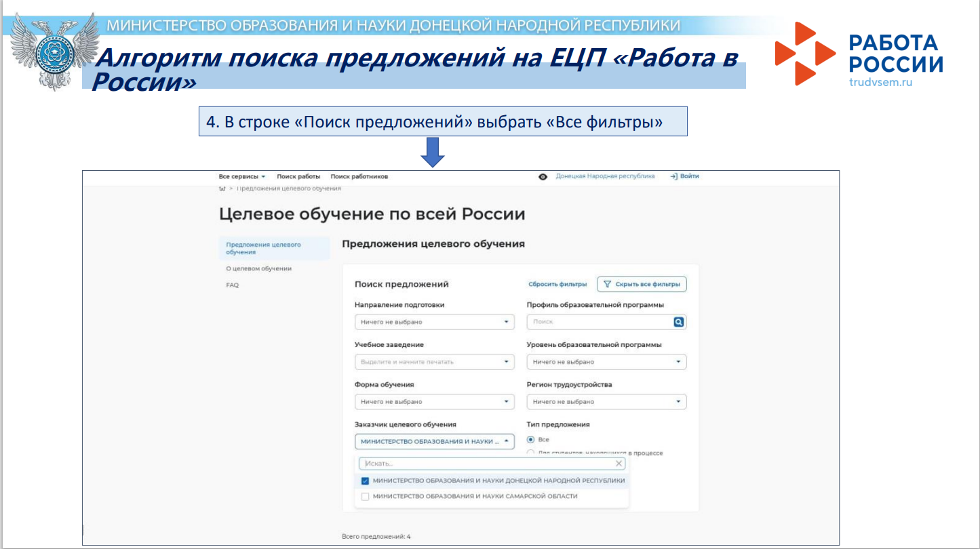Click the accessibility eye icon

[543, 177]
